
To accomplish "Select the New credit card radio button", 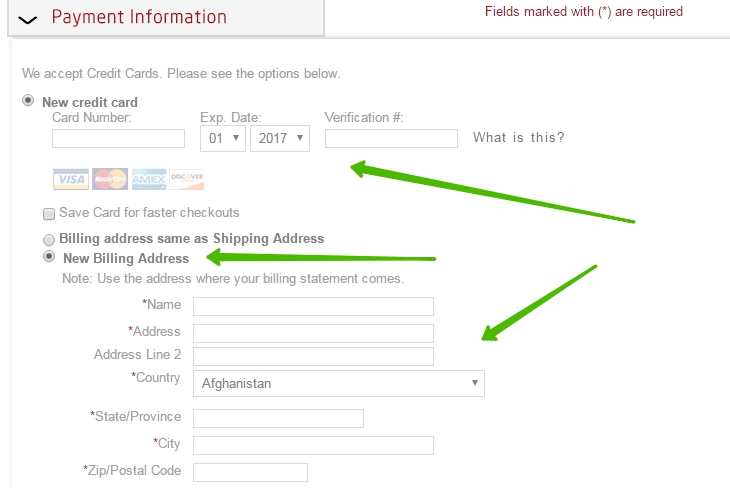I will [x=28, y=102].
